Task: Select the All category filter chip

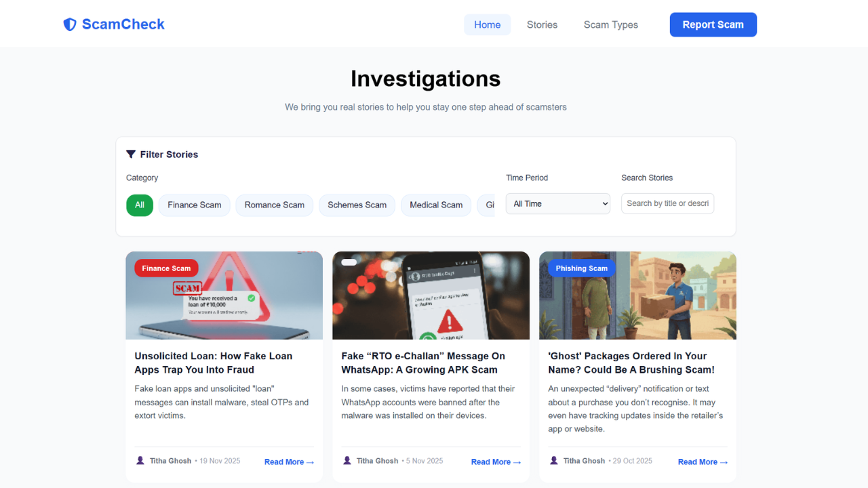Action: [x=140, y=205]
